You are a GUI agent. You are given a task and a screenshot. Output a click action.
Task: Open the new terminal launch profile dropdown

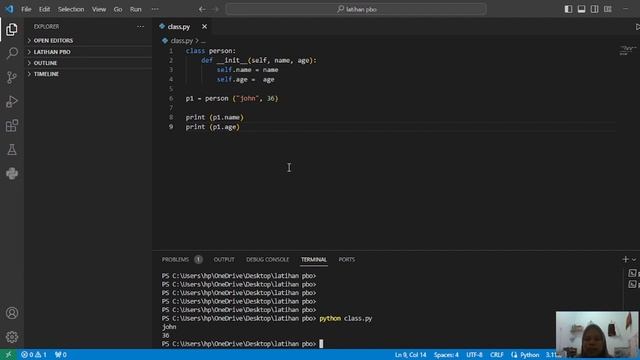[634, 260]
